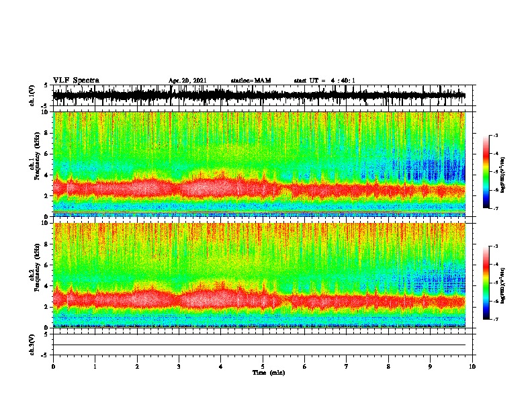Click the "ch.3(V)" axis label
Screen dimensions: 532x411
[x=32, y=345]
